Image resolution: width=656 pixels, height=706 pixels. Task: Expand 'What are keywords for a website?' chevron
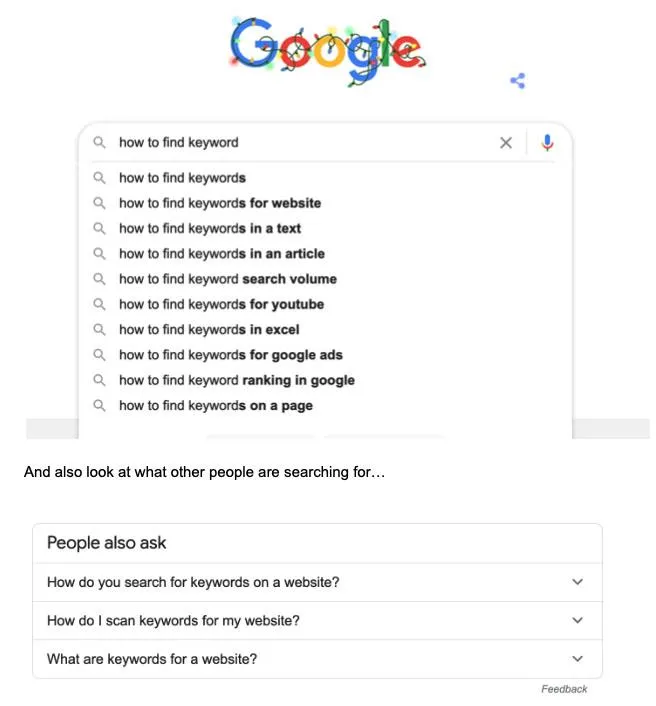(577, 659)
